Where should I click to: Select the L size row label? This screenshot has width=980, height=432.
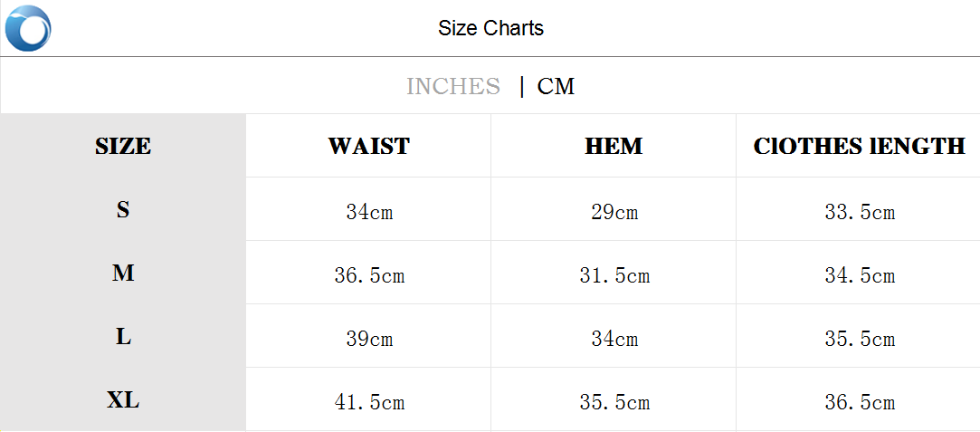(123, 337)
